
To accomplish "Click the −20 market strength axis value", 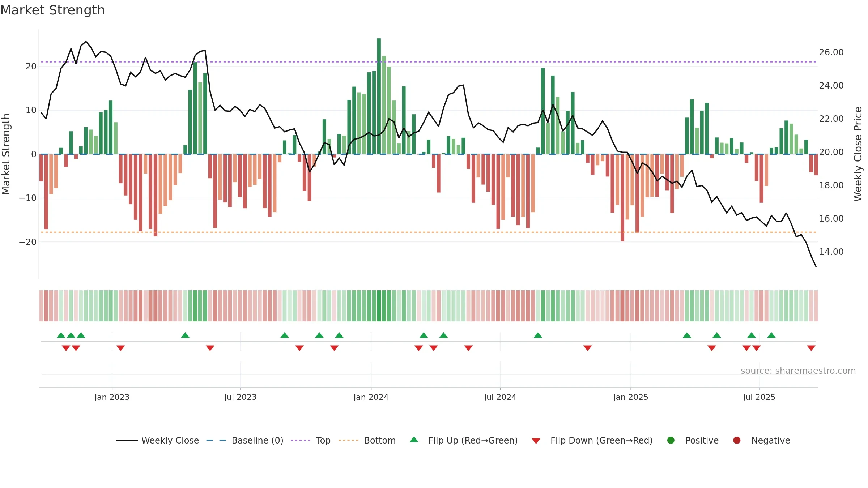I will [28, 242].
